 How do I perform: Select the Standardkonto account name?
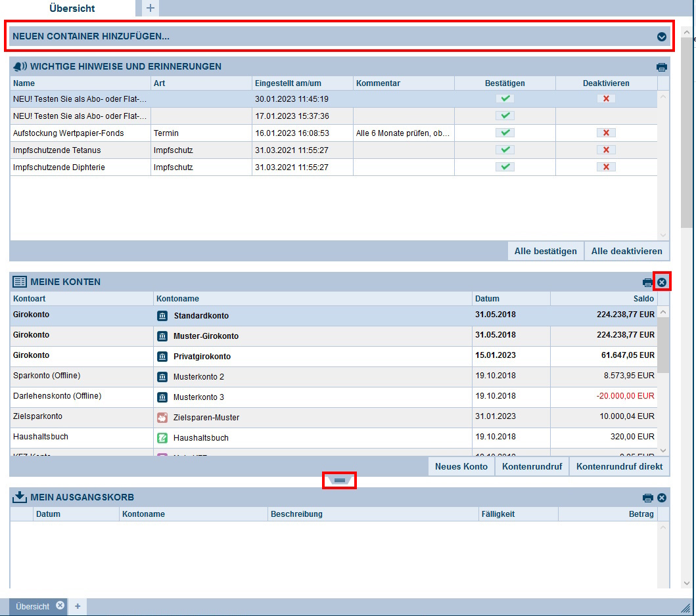pos(201,316)
